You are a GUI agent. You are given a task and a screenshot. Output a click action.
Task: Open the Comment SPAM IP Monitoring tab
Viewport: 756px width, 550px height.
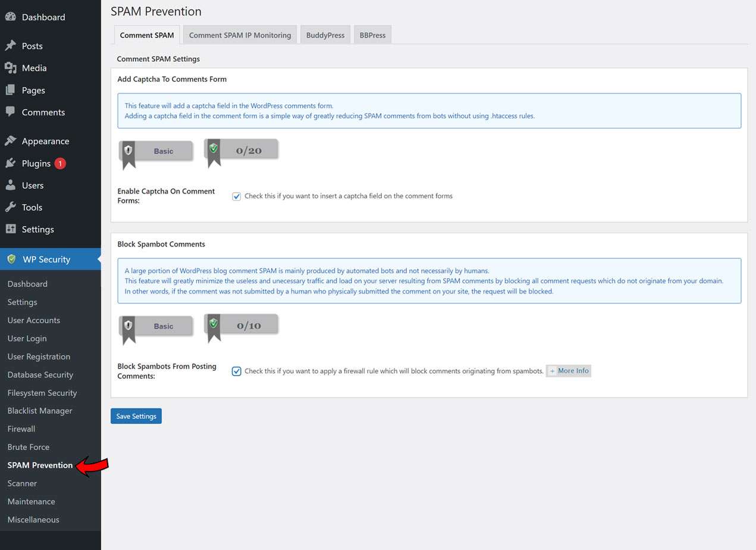tap(240, 35)
